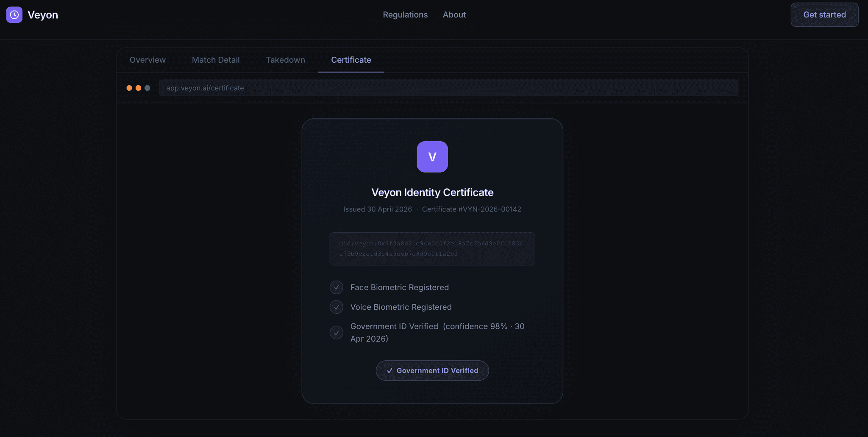
Task: Click the did:veyon identifier hash box
Action: [x=432, y=249]
